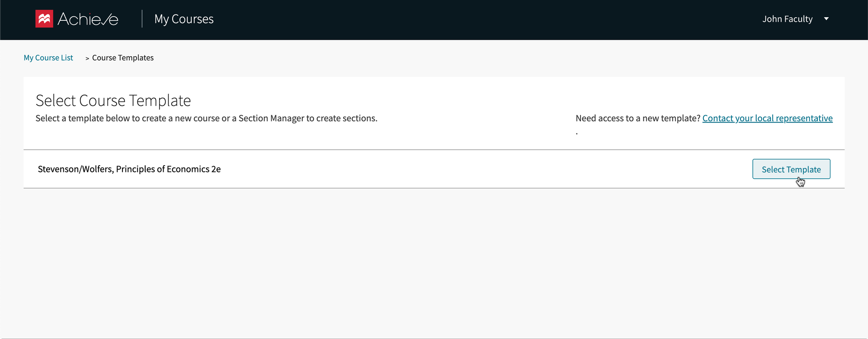This screenshot has height=339, width=868.
Task: Click Contact your local representative link
Action: point(767,118)
